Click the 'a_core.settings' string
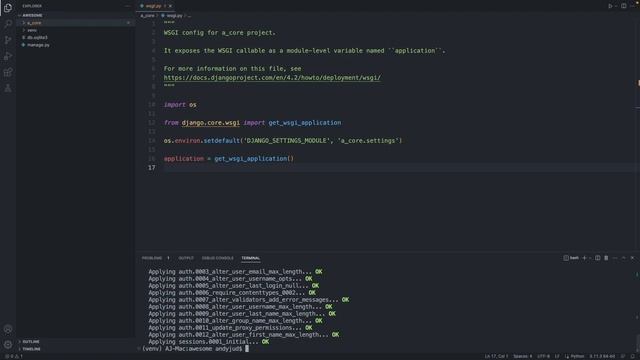The image size is (640, 360). [369, 140]
